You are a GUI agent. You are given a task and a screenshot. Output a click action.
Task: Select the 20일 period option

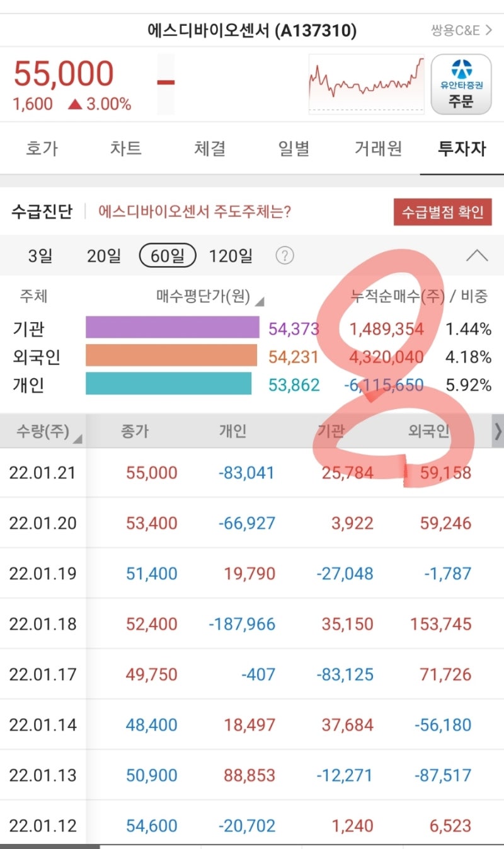103,256
